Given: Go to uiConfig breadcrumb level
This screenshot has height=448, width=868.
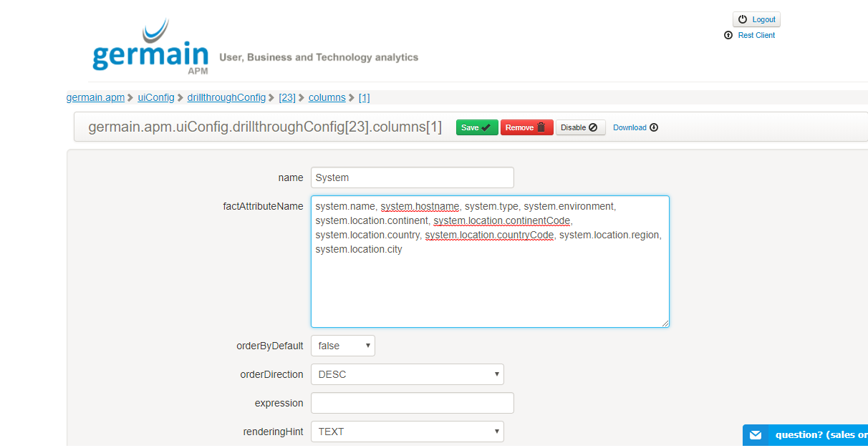Looking at the screenshot, I should pos(156,97).
